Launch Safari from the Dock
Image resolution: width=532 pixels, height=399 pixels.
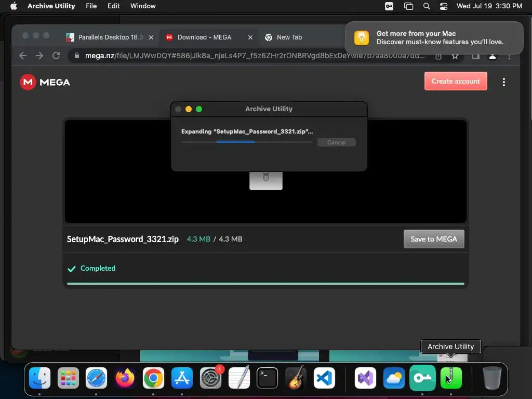pyautogui.click(x=96, y=378)
